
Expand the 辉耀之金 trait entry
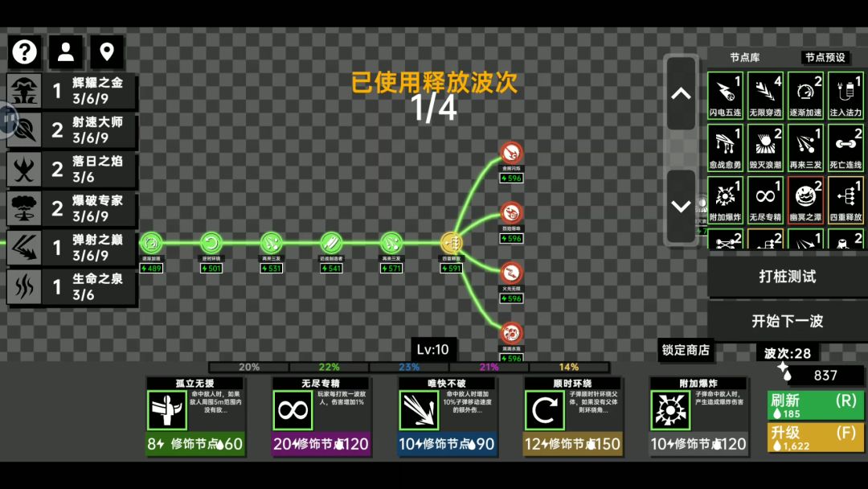coord(72,91)
